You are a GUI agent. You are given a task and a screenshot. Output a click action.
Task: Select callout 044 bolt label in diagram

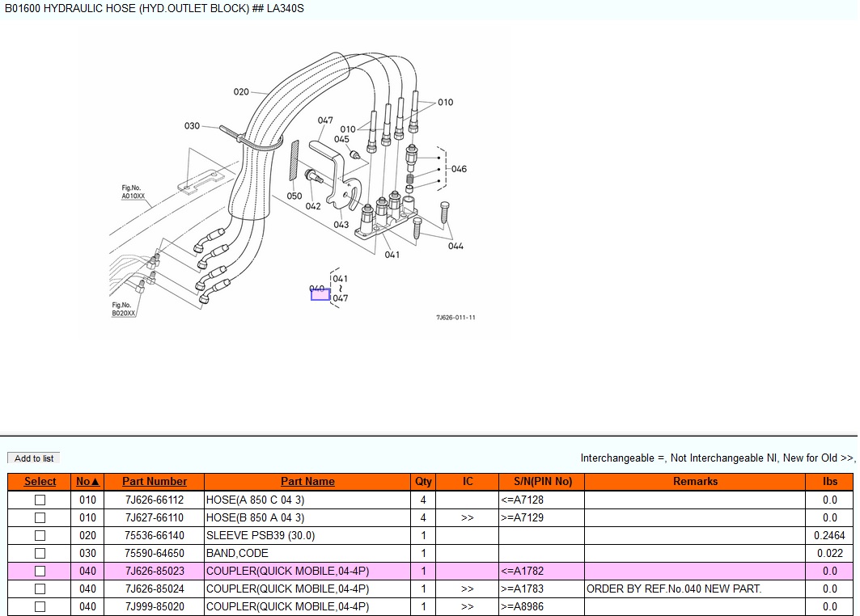(x=455, y=247)
